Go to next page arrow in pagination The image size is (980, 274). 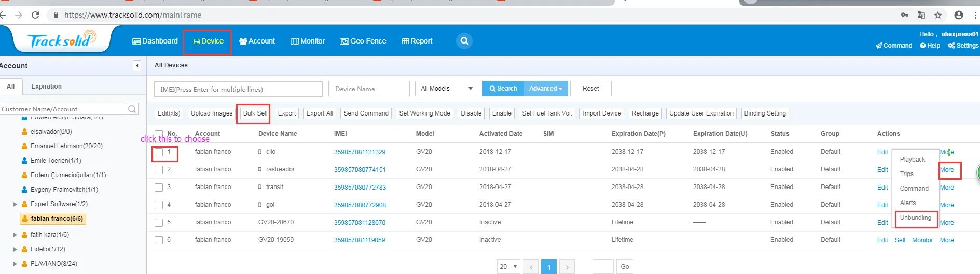click(x=567, y=267)
